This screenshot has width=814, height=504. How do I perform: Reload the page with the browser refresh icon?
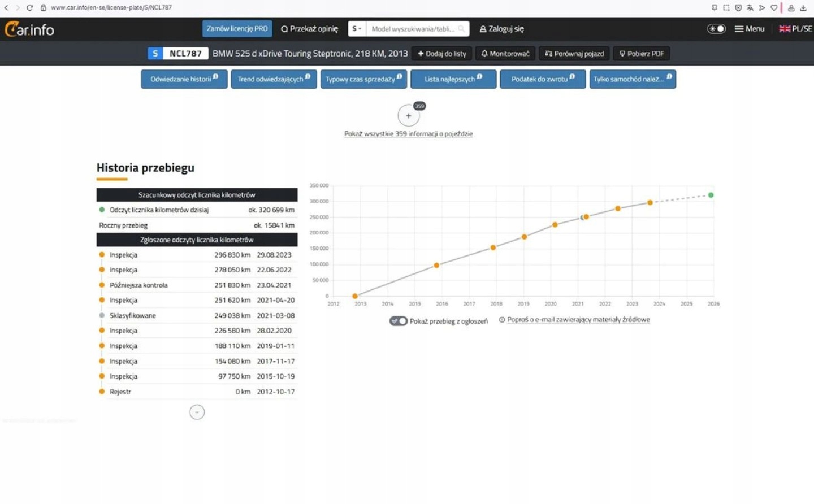click(29, 8)
